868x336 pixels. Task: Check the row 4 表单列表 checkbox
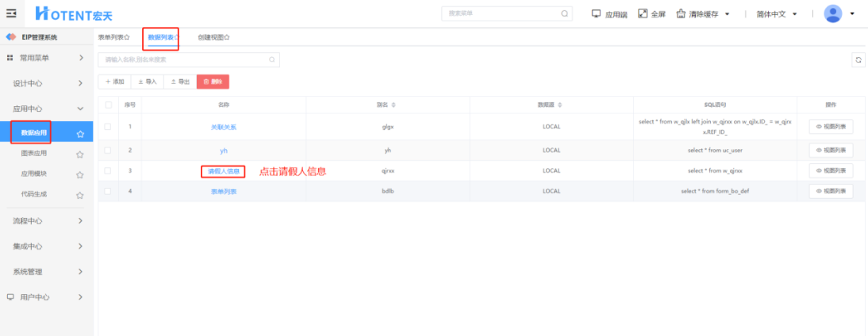(108, 191)
